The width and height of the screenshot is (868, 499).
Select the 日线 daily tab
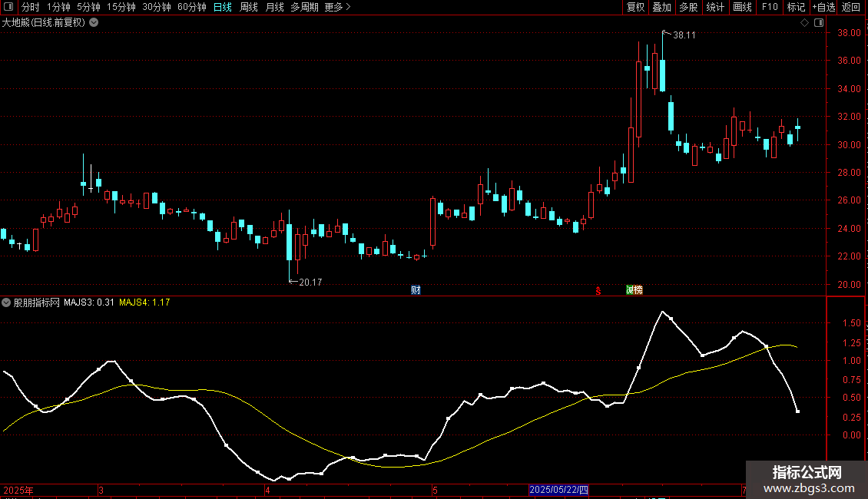[x=223, y=7]
